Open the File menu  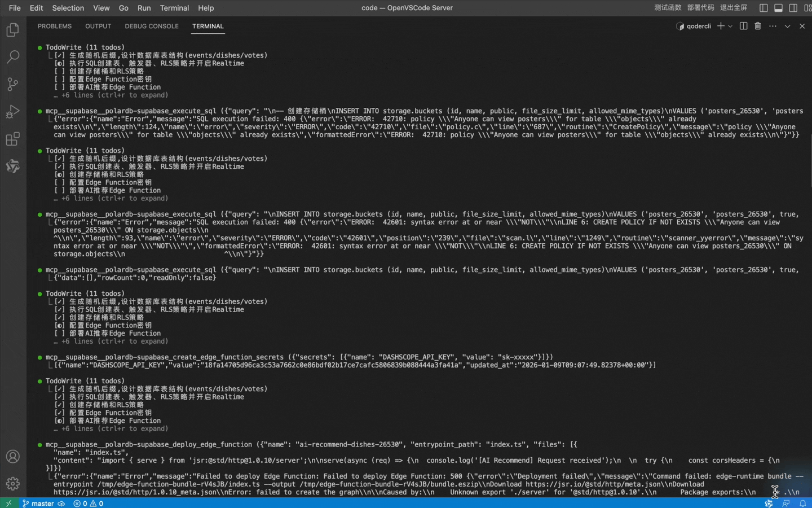click(15, 8)
